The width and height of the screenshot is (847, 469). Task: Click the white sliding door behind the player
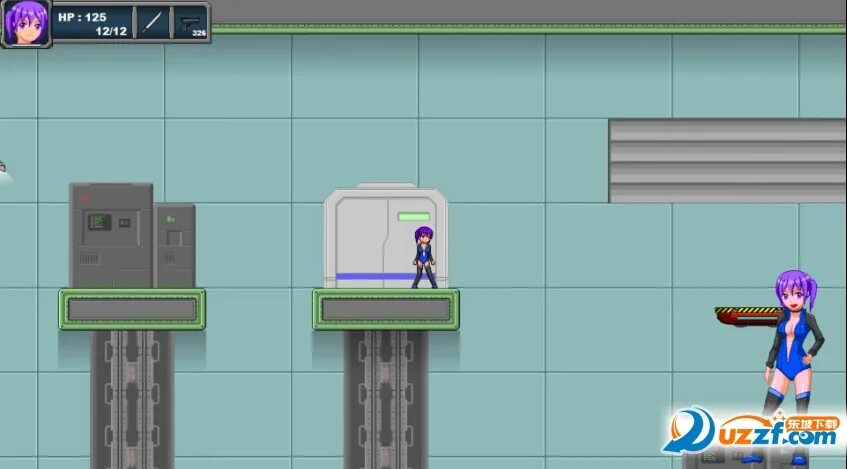(x=386, y=236)
